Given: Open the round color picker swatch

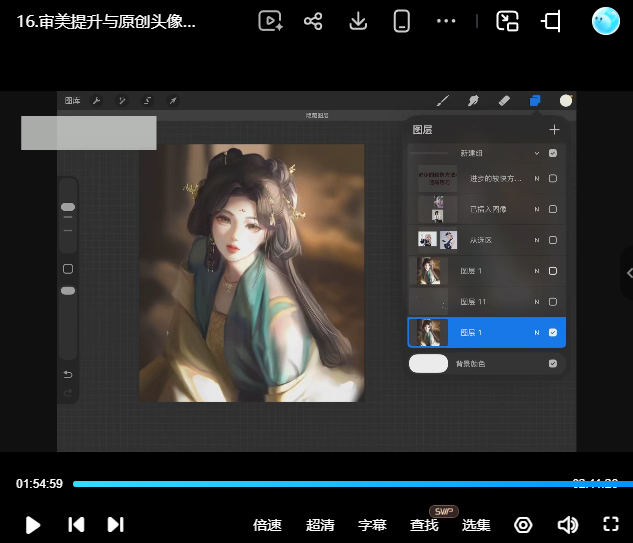Looking at the screenshot, I should [x=566, y=101].
